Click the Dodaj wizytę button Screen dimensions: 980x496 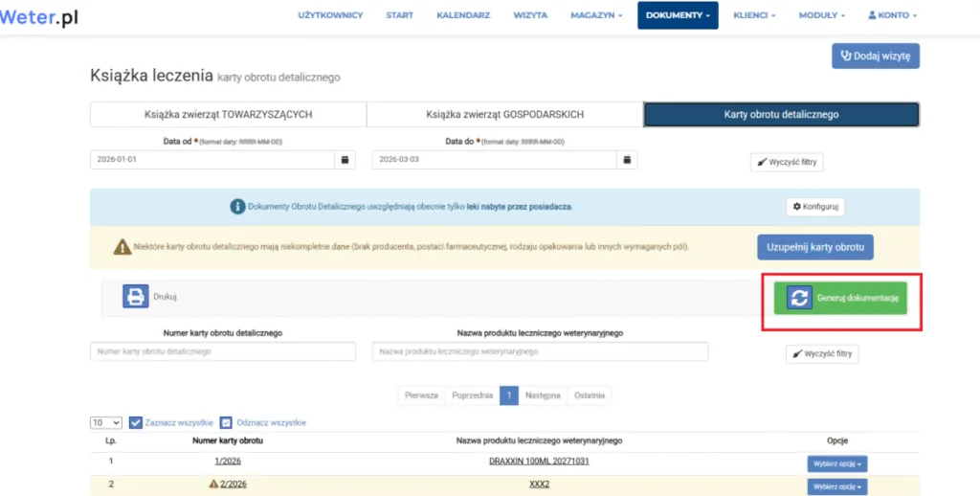click(876, 56)
